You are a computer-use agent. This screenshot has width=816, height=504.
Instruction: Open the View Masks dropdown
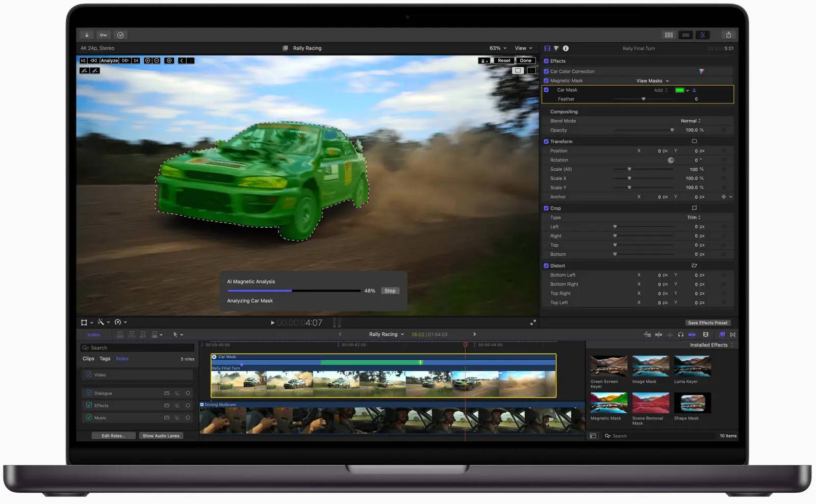click(652, 81)
